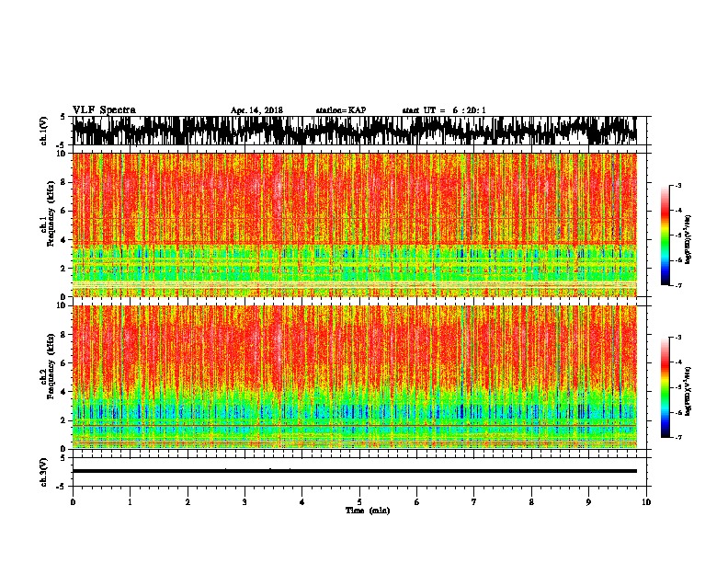Click the "station=KAP" header label

[341, 110]
